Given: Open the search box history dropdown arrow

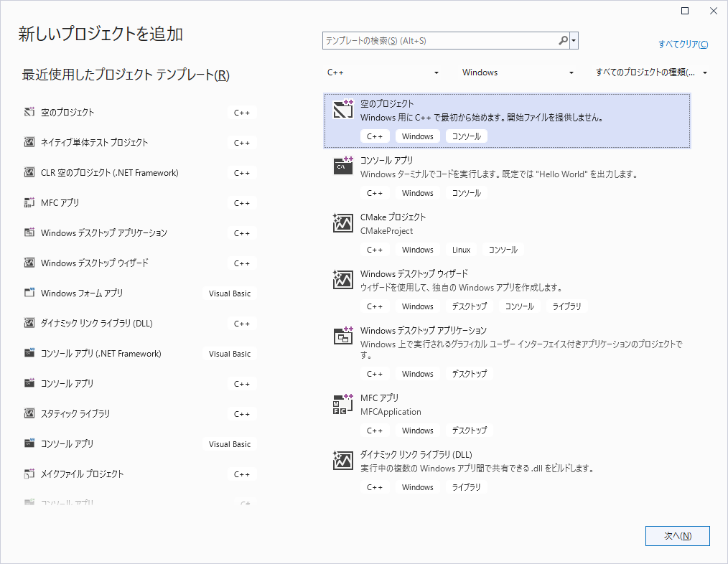Looking at the screenshot, I should [x=574, y=41].
